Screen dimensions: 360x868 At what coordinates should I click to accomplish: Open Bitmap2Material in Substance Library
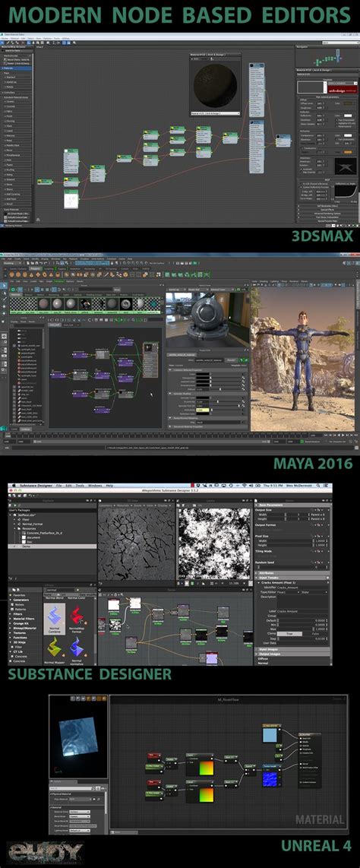[x=24, y=629]
